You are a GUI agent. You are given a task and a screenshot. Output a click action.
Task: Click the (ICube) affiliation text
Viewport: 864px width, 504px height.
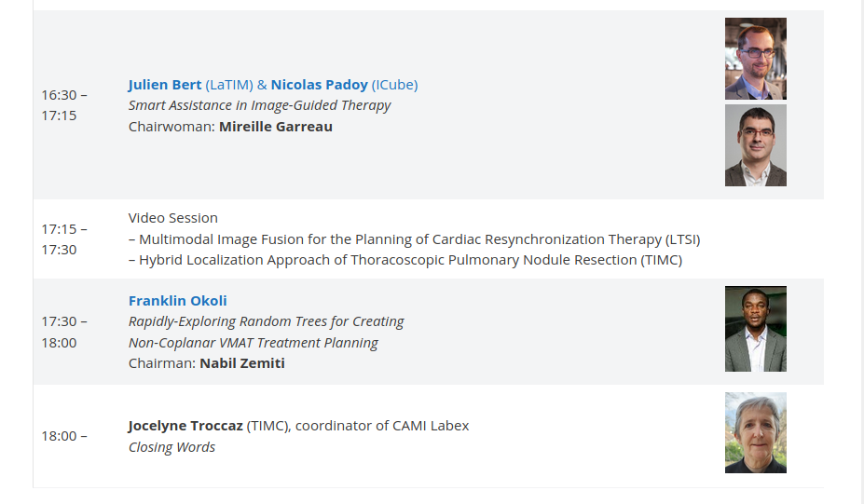[394, 85]
